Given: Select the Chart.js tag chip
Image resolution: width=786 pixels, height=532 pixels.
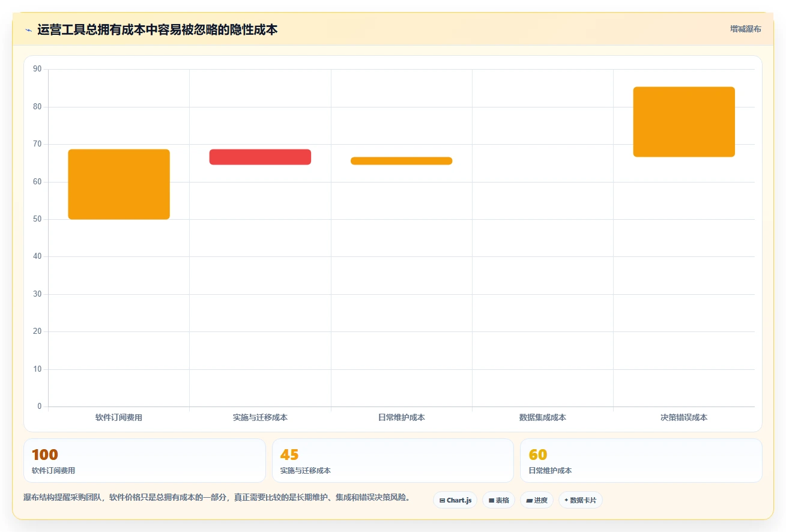Looking at the screenshot, I should tap(455, 500).
